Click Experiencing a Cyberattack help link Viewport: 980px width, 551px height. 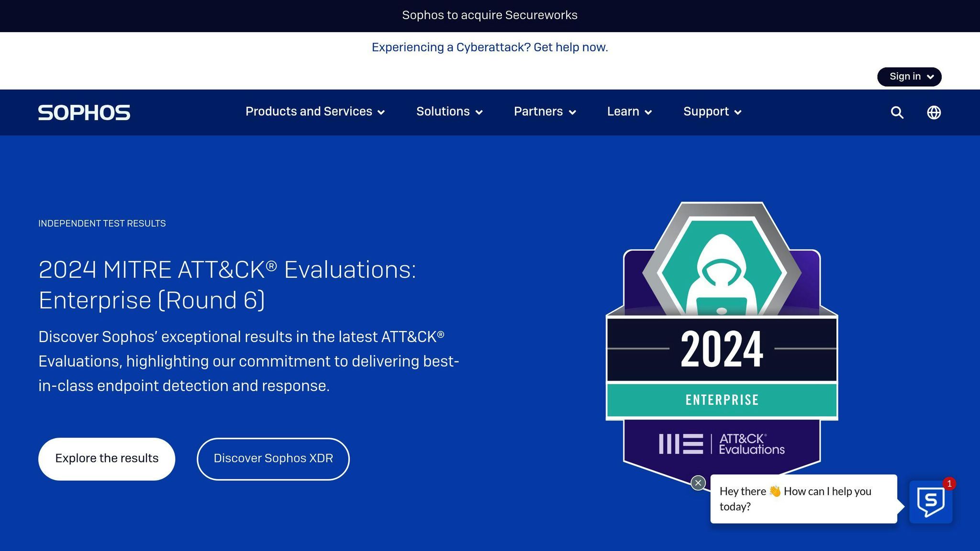pos(490,47)
